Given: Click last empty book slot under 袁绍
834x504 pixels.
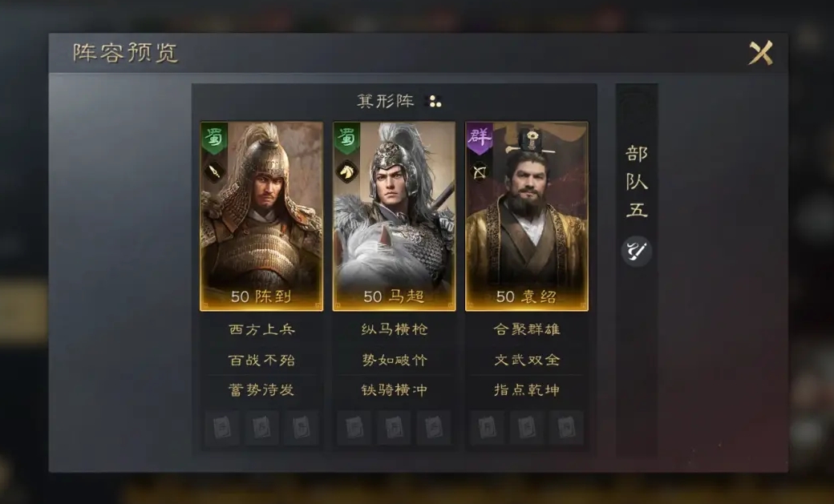Looking at the screenshot, I should [566, 427].
